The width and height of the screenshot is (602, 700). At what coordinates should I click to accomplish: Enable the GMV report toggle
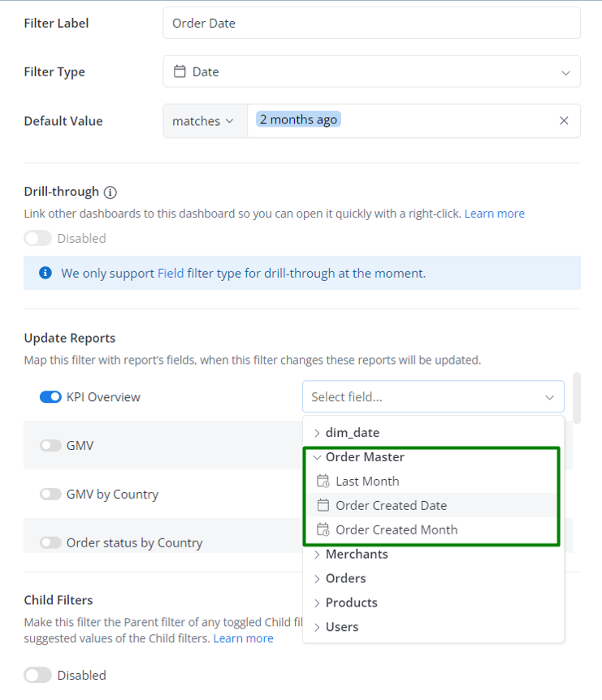(x=50, y=446)
